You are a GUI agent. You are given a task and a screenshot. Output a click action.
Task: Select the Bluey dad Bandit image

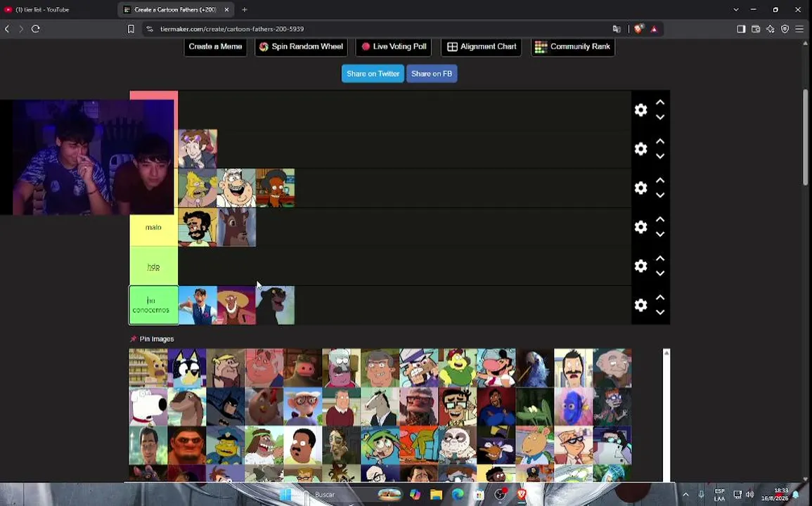[186, 368]
